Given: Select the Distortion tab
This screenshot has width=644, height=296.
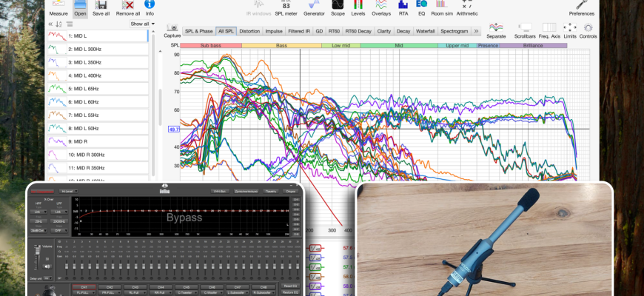Looking at the screenshot, I should point(249,31).
